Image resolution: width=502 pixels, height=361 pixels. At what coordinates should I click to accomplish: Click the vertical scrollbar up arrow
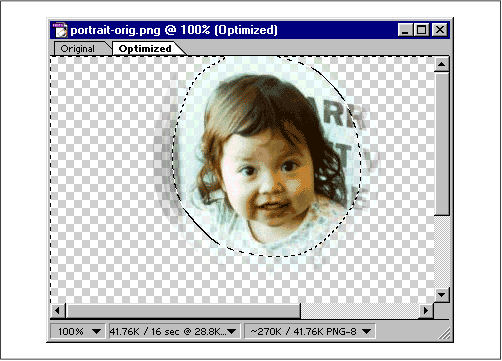point(442,64)
